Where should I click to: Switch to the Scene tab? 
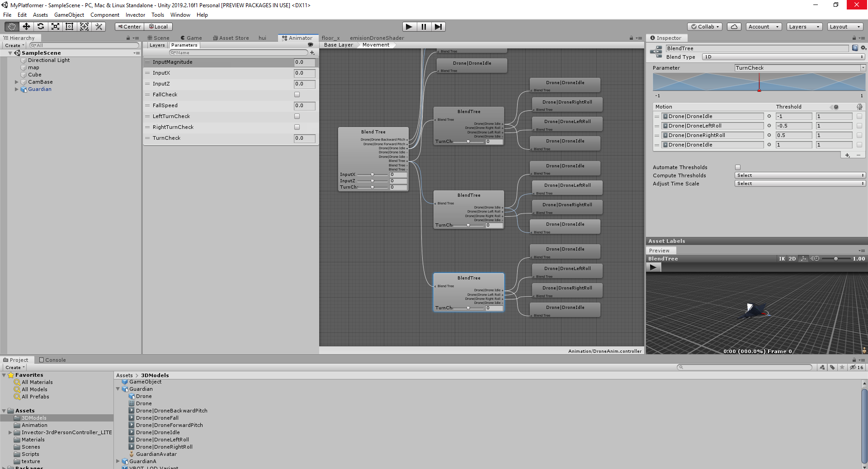(x=159, y=38)
